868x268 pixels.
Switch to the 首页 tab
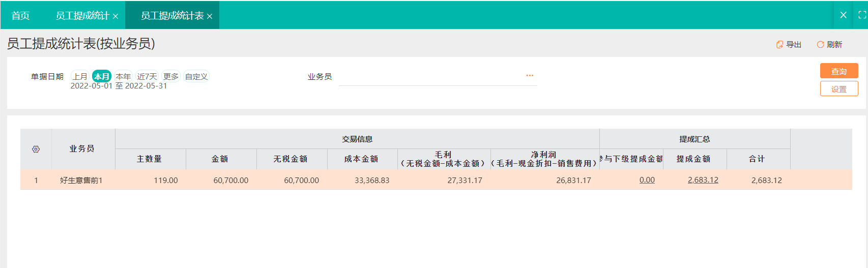click(x=20, y=16)
